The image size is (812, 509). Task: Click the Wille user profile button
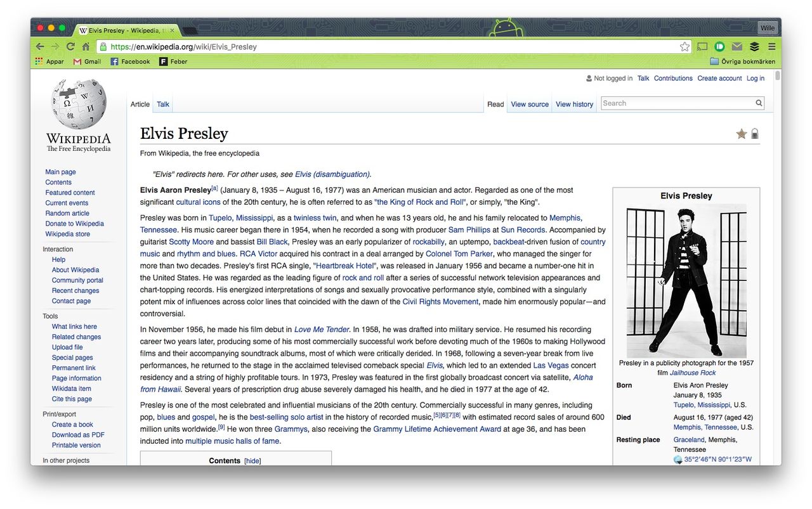(768, 28)
